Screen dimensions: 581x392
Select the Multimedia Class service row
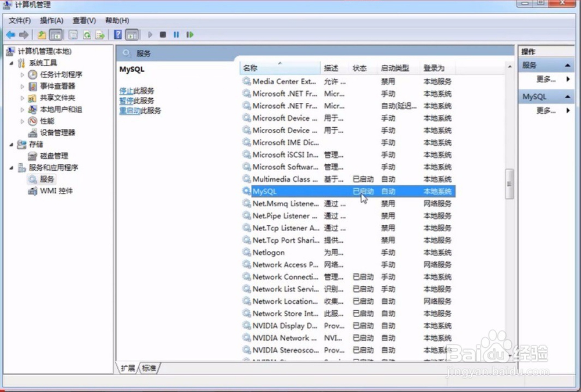348,179
